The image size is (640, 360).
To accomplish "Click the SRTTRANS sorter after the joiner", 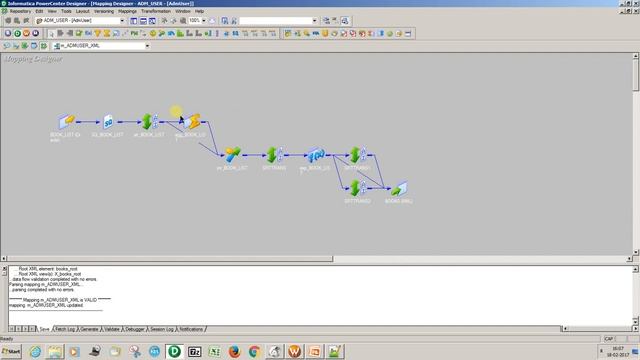I will tap(274, 155).
